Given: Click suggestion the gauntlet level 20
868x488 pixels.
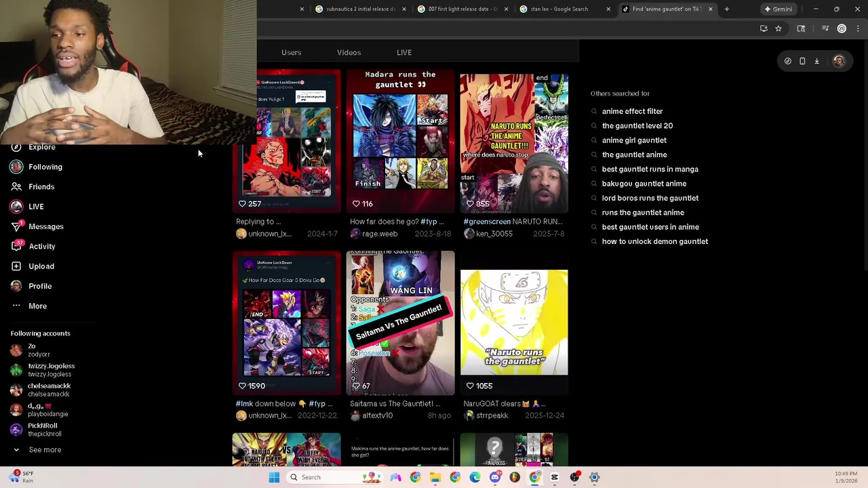Looking at the screenshot, I should pos(637,126).
